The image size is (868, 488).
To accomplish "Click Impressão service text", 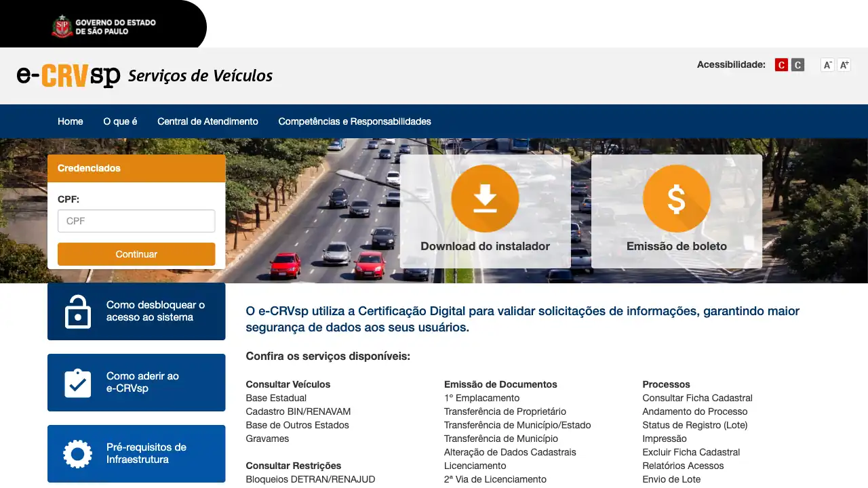I will pyautogui.click(x=665, y=439).
